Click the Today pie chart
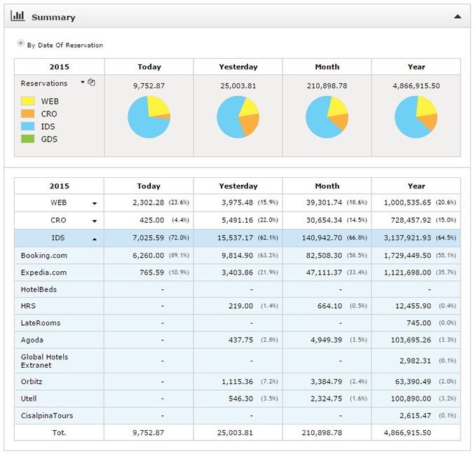The width and height of the screenshot is (476, 456). click(149, 117)
